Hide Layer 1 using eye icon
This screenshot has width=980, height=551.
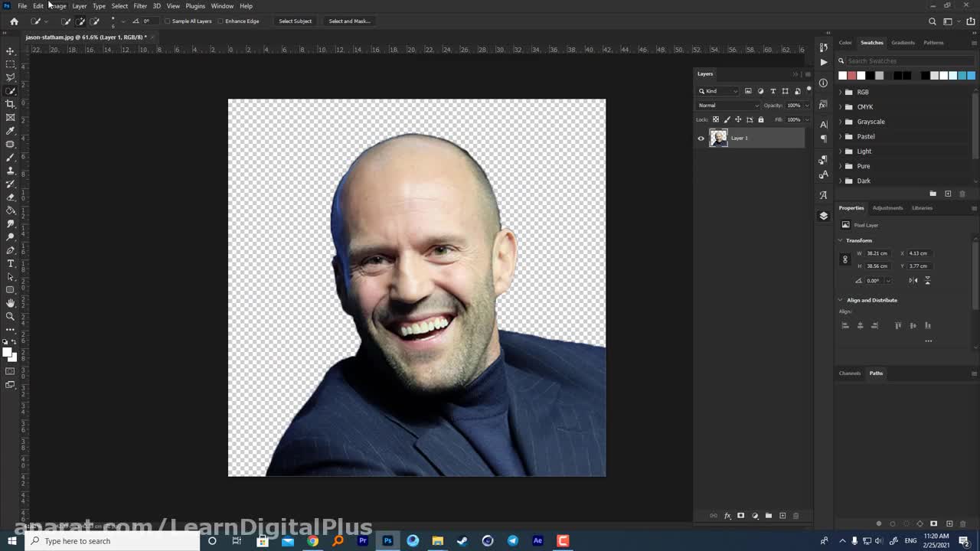701,139
